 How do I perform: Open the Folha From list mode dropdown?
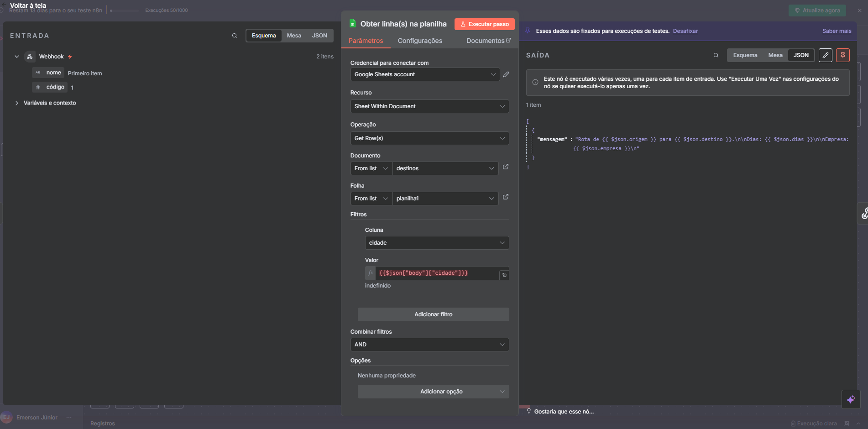(x=371, y=199)
